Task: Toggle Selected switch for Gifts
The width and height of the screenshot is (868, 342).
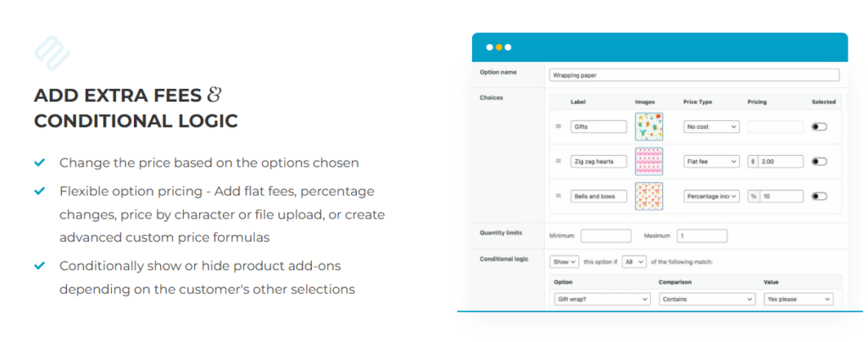Action: [820, 126]
